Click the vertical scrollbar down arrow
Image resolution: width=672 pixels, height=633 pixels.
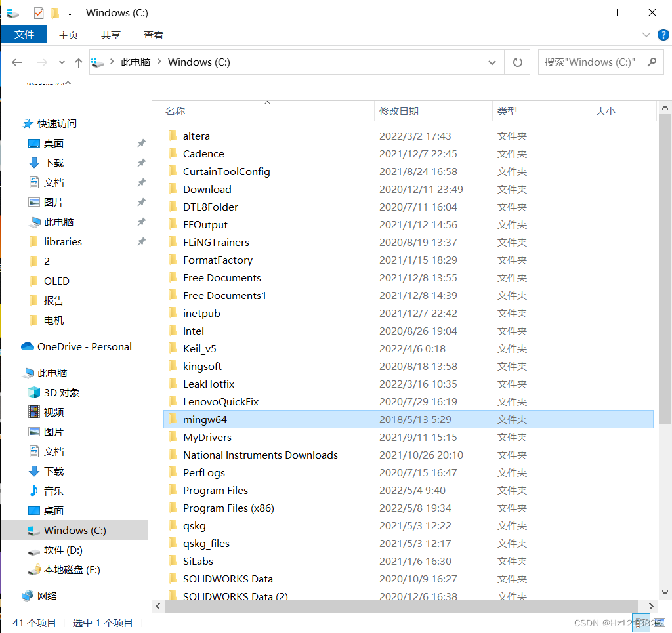tap(665, 593)
